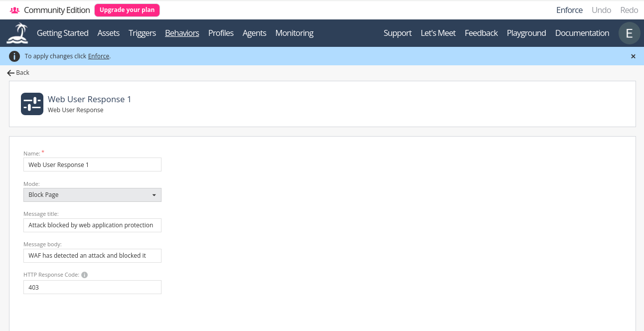Click the Web User Response sliders icon
The height and width of the screenshot is (331, 644).
pos(32,104)
